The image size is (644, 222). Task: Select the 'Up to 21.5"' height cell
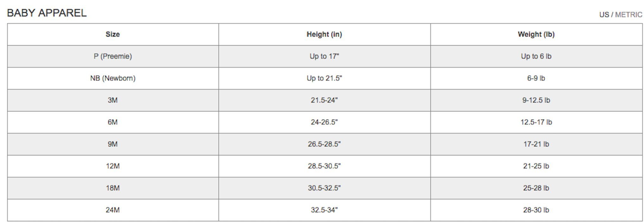pyautogui.click(x=324, y=78)
